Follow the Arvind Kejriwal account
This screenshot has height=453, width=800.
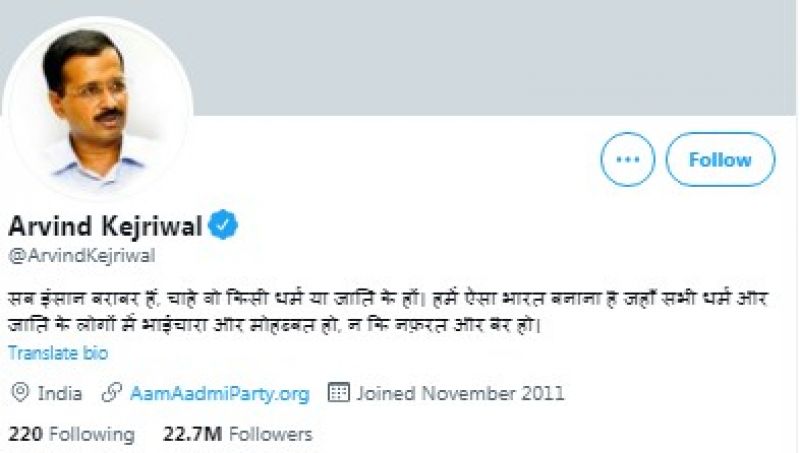720,159
